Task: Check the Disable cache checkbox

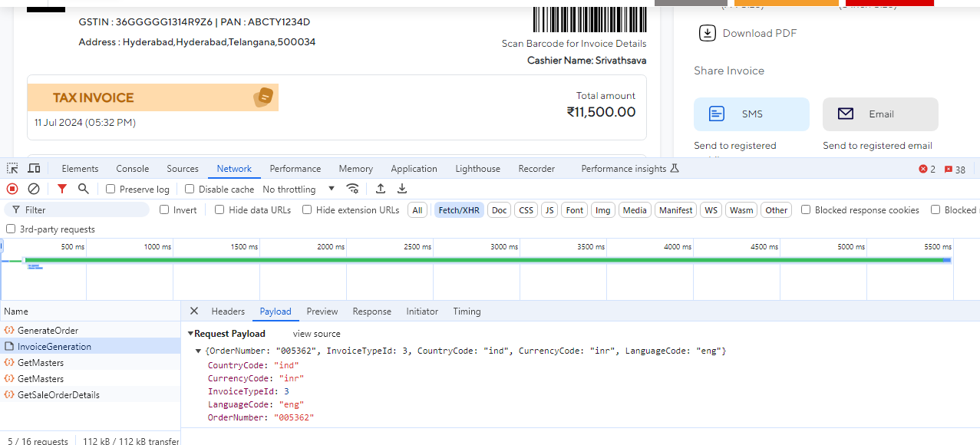Action: click(x=190, y=190)
